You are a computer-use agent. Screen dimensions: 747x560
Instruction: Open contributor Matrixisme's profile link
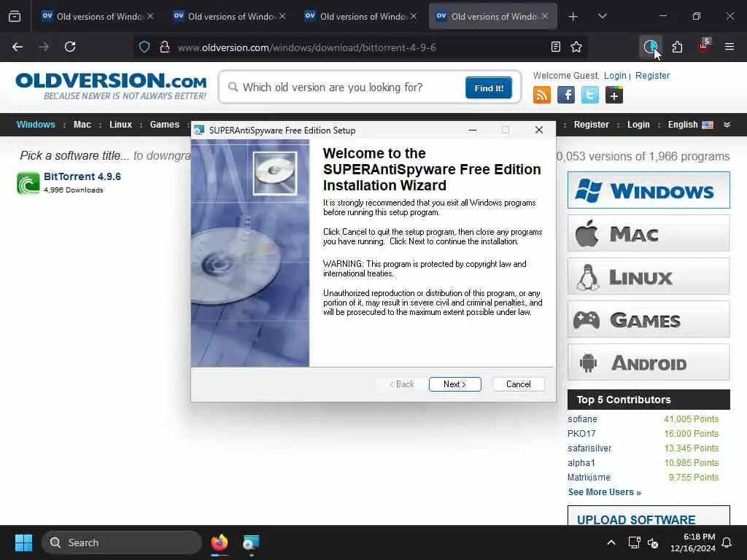(x=589, y=477)
